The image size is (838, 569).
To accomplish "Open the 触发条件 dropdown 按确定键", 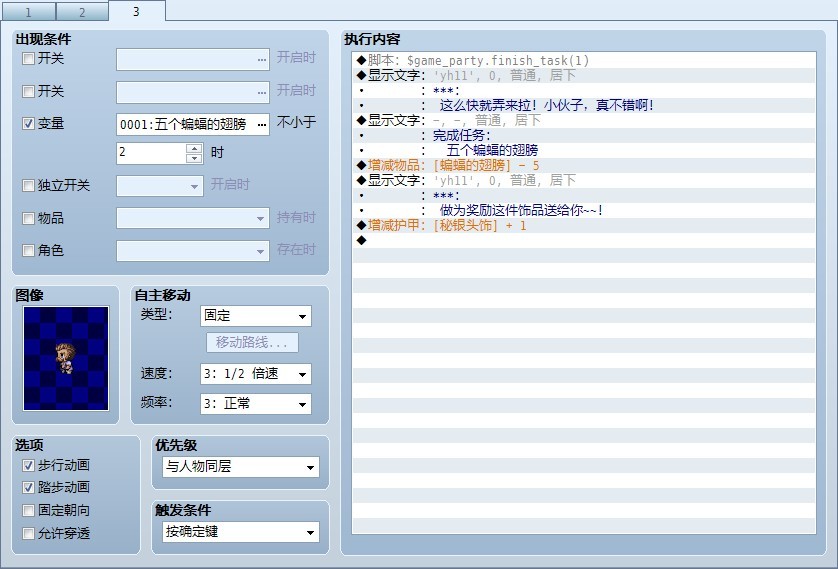I will click(240, 532).
